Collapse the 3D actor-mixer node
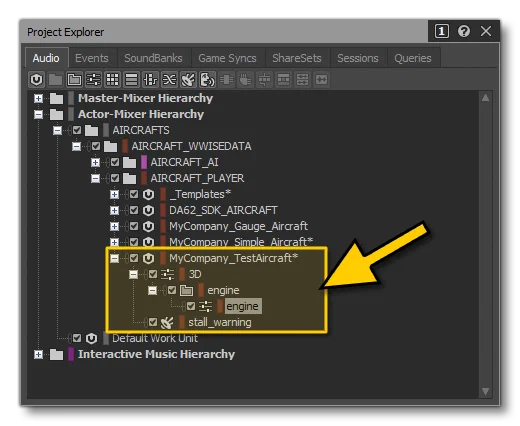The image size is (520, 426). [133, 274]
